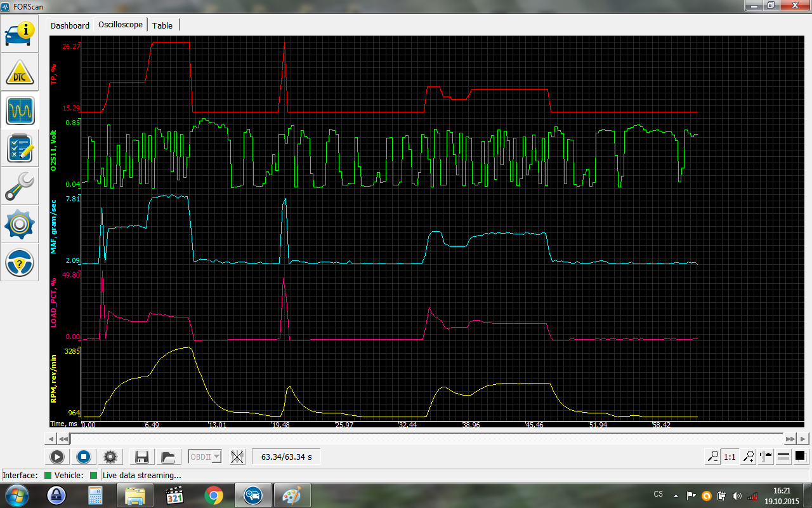The height and width of the screenshot is (508, 812).
Task: Open Google Chrome from the taskbar
Action: tap(214, 495)
